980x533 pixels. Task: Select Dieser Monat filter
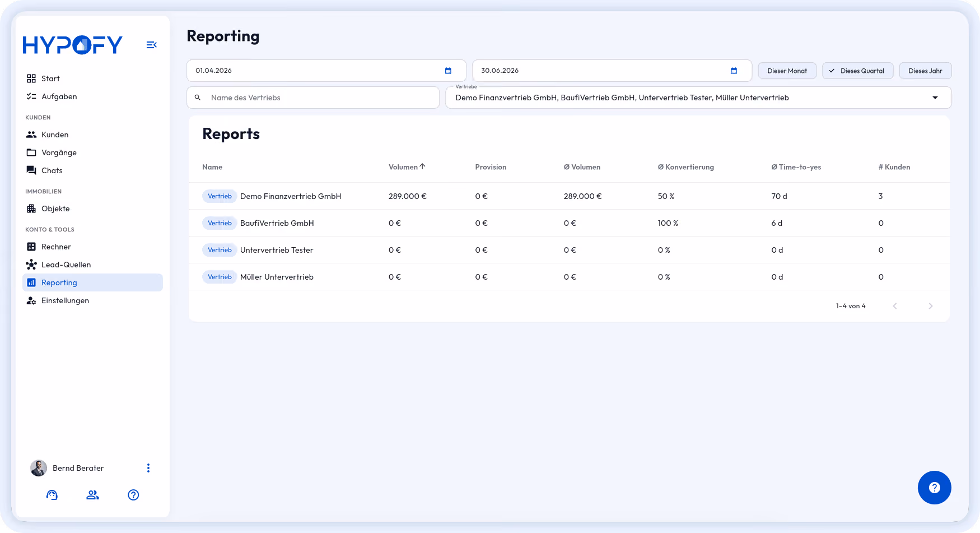(x=787, y=71)
